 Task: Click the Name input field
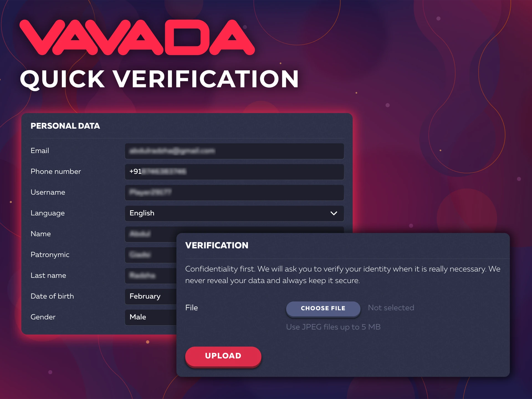point(151,234)
